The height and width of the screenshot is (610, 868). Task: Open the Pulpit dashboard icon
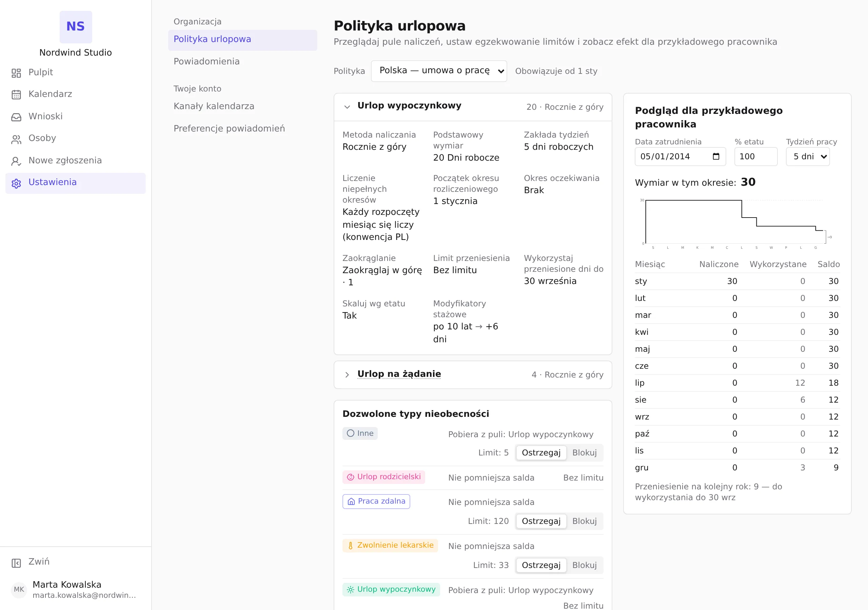coord(16,73)
